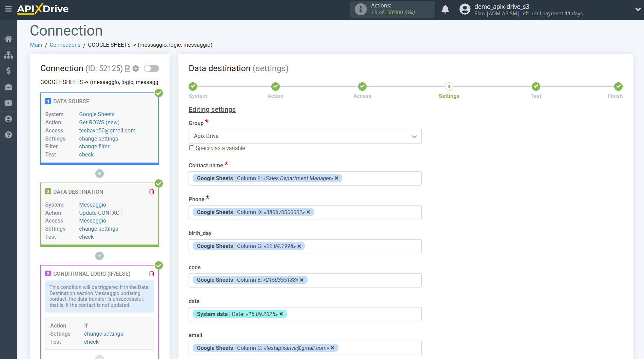Screen dimensions: 644x359
Task: Open the video tutorials sidebar icon
Action: (x=8, y=103)
